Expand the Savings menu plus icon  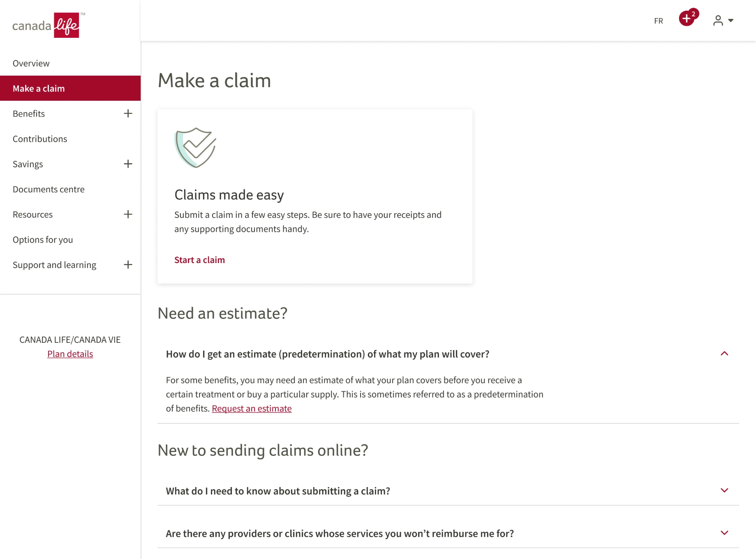pos(128,164)
